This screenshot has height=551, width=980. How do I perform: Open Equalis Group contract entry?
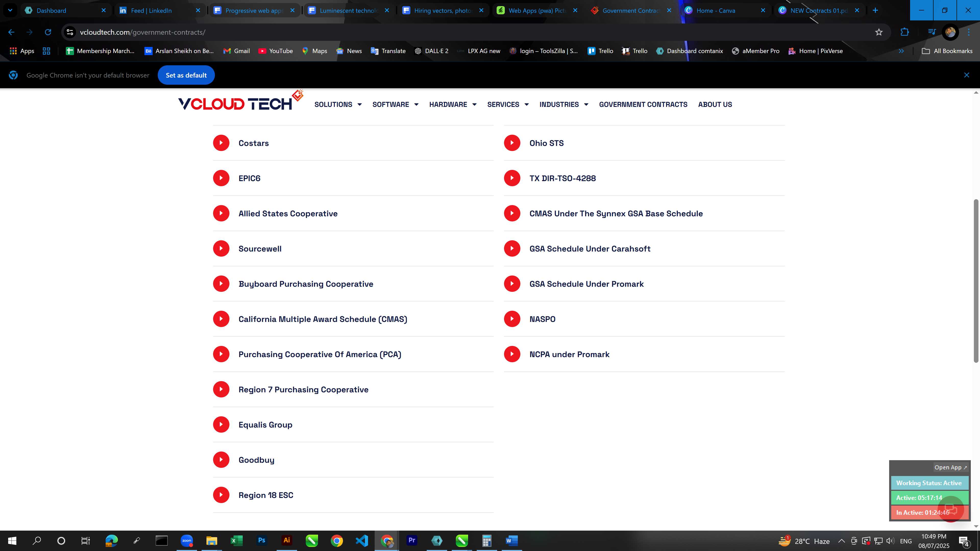pos(265,425)
